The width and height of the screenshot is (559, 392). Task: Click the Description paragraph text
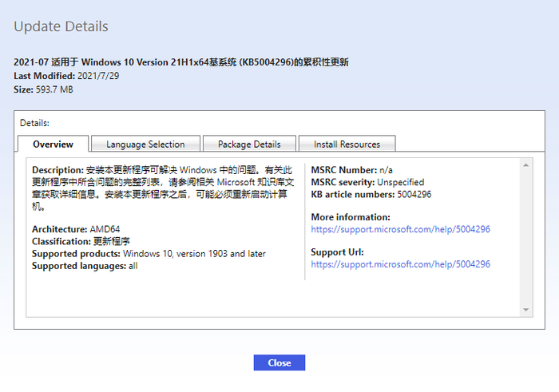(163, 188)
